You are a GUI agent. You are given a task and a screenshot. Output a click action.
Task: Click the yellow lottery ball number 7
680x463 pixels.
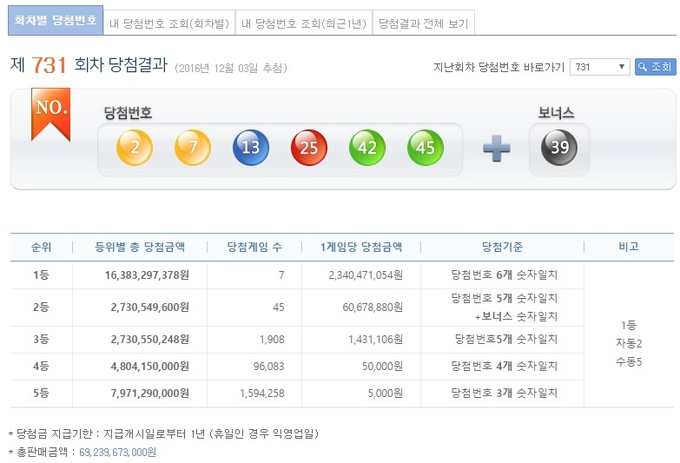pyautogui.click(x=193, y=148)
